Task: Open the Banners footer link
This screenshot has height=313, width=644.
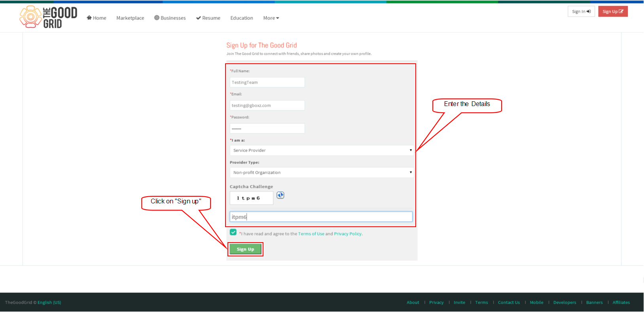Action: 594,302
